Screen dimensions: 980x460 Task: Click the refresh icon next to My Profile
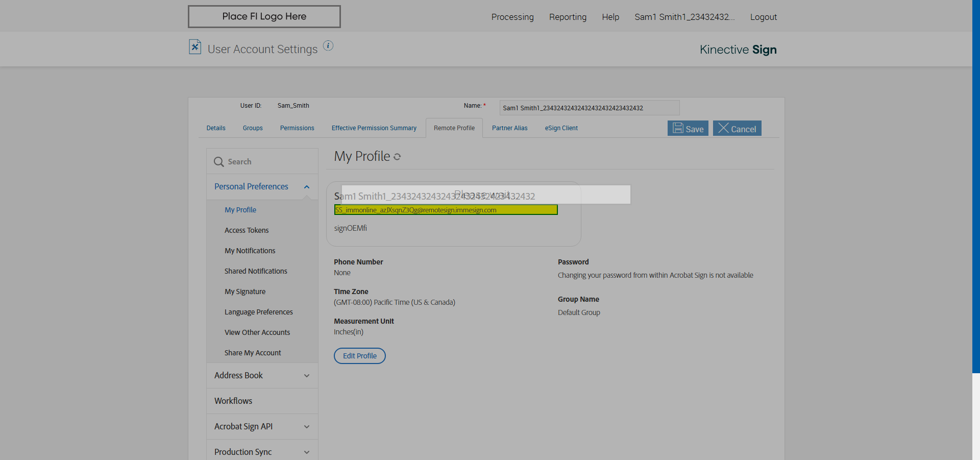(x=397, y=157)
